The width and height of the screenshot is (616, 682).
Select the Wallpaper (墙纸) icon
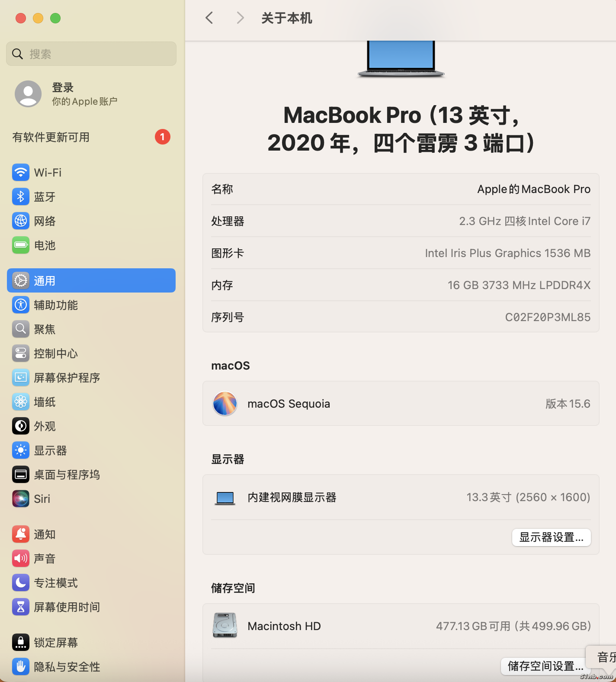click(21, 402)
